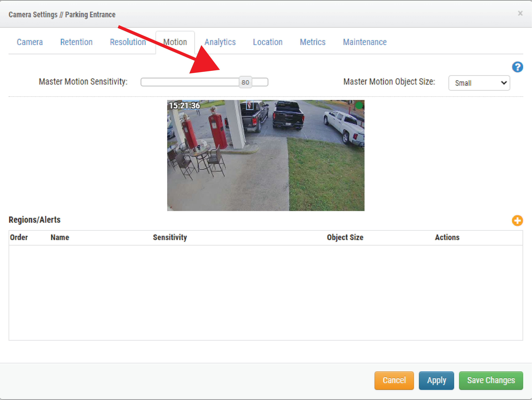Click the green status dot on video

(359, 105)
